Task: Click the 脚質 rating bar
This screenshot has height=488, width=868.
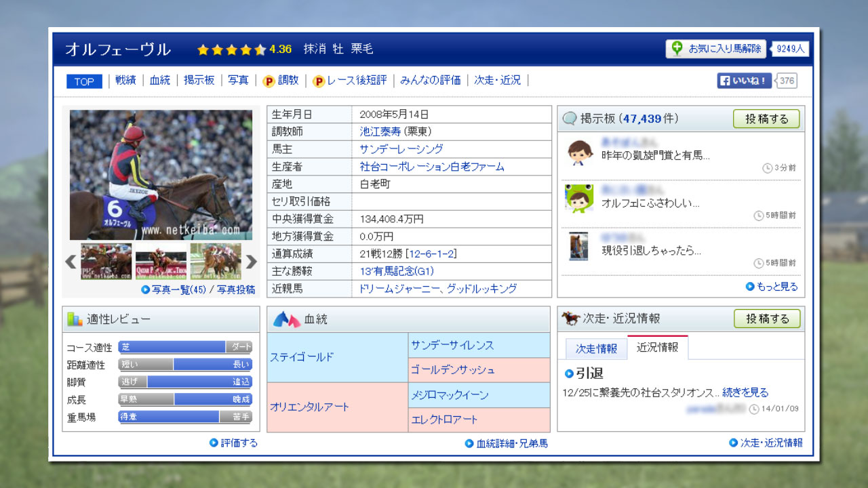Action: (185, 382)
